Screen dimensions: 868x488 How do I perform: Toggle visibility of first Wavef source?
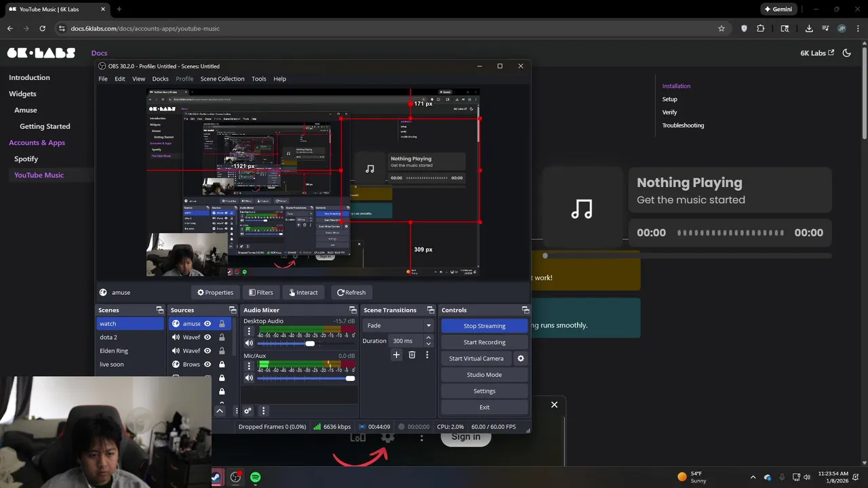point(208,337)
